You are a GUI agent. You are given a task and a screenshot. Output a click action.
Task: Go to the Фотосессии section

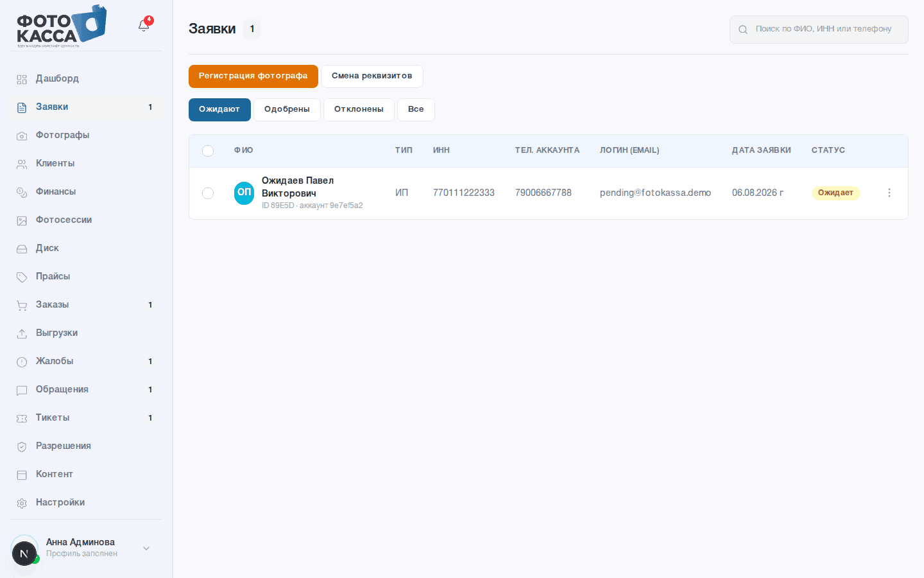(86, 220)
